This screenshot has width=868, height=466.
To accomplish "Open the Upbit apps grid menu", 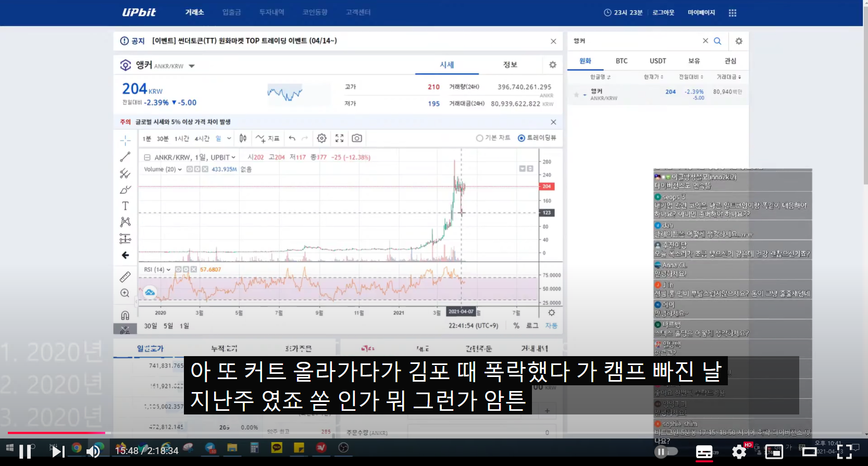I will click(733, 12).
